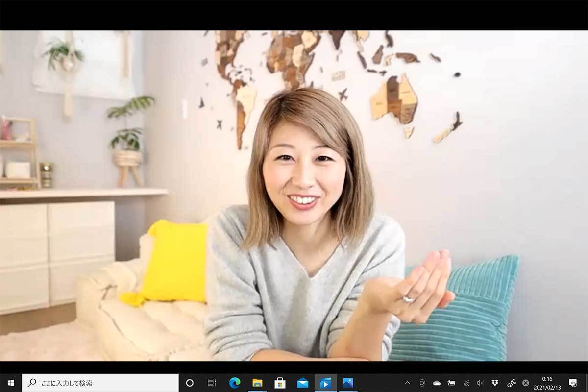588x392 pixels.
Task: Open OneDrive cloud icon in system tray
Action: pyautogui.click(x=437, y=383)
